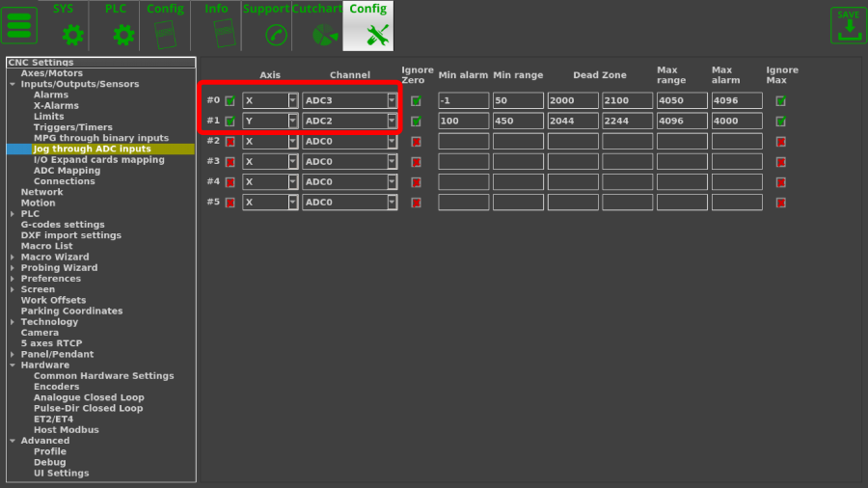The image size is (868, 488).
Task: Click the Min alarm field in row #0
Action: click(463, 100)
